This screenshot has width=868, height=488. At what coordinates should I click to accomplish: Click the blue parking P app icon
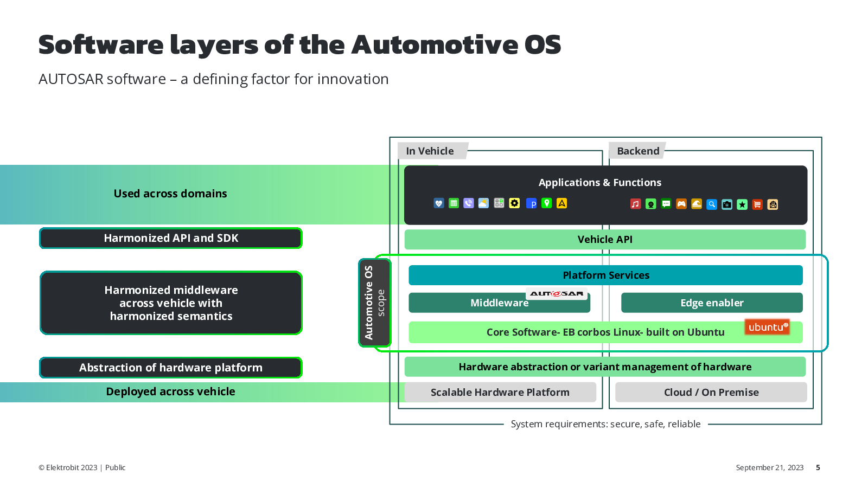[x=532, y=204]
